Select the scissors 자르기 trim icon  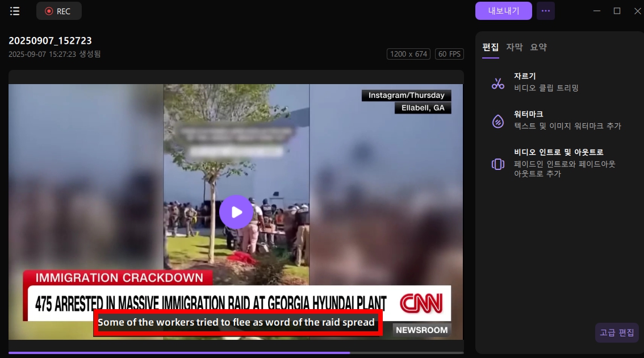pyautogui.click(x=498, y=84)
